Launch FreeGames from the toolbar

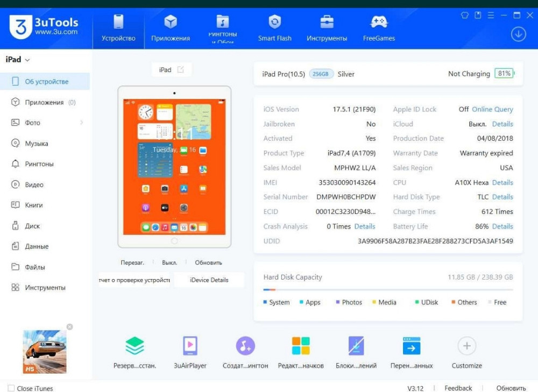coord(378,27)
